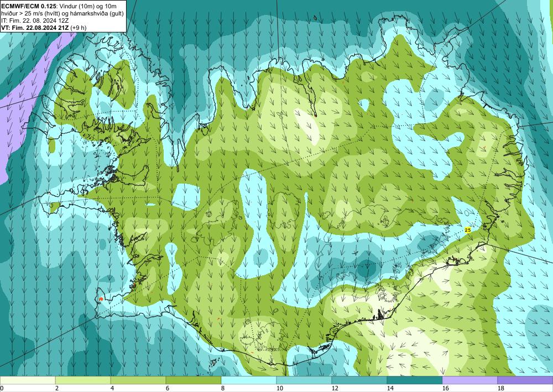553x392 pixels.
Task: Click the '(+9 h)' forecast offset text
Action: click(x=79, y=28)
